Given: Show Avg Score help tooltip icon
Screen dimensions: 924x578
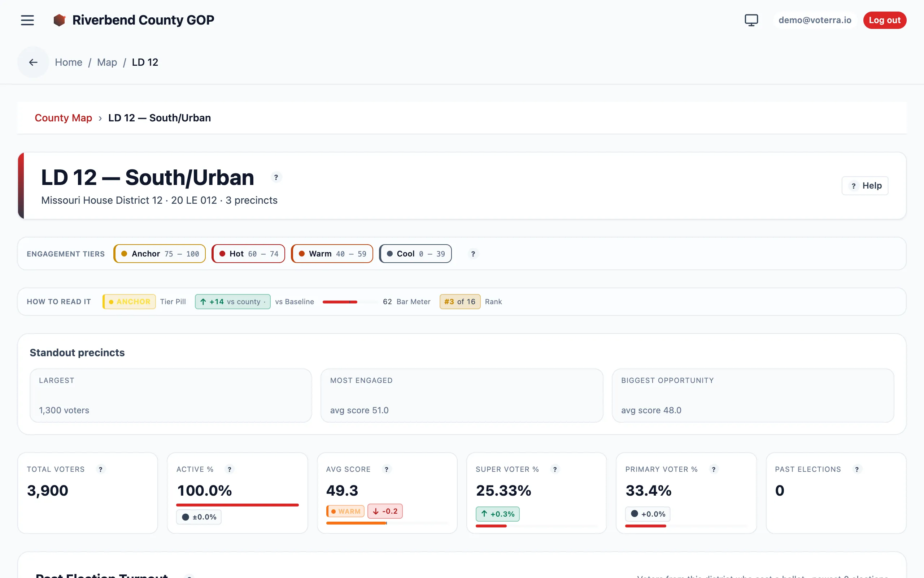Looking at the screenshot, I should (387, 469).
